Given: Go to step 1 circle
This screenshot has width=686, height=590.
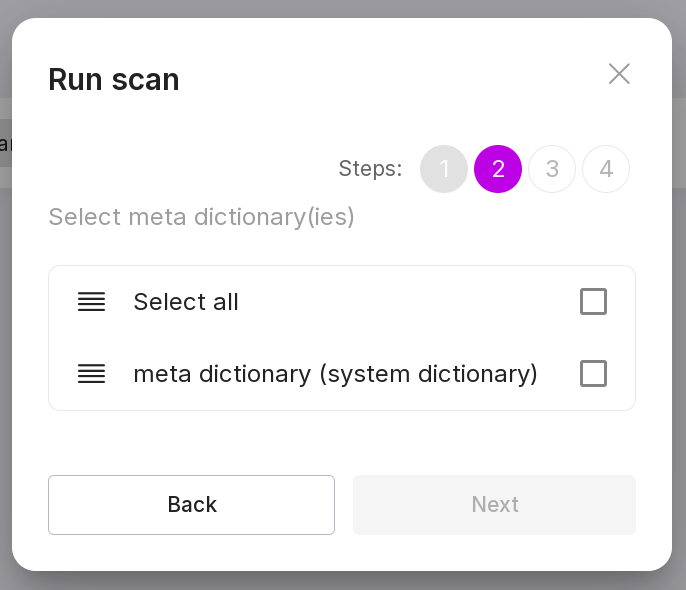Looking at the screenshot, I should (444, 169).
